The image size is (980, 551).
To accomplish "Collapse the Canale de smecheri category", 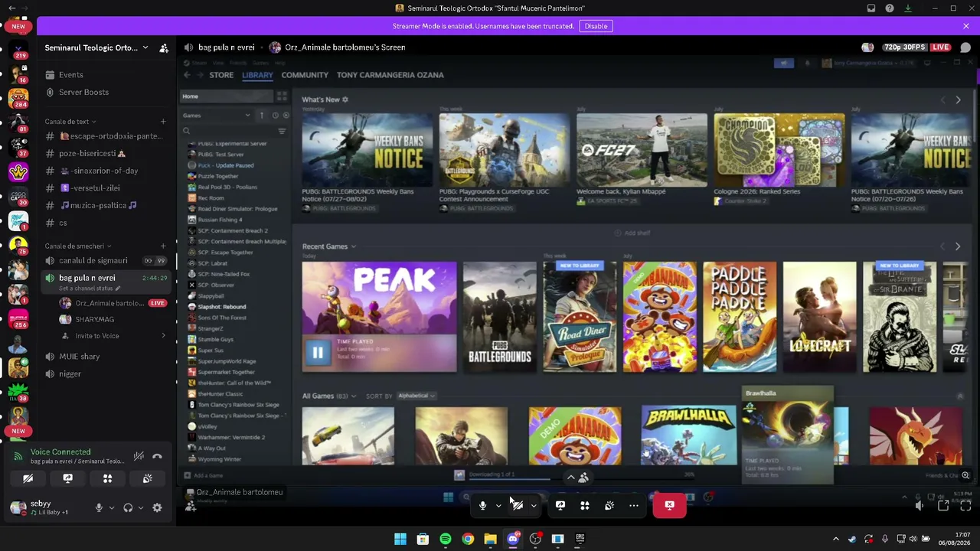I will tap(78, 246).
